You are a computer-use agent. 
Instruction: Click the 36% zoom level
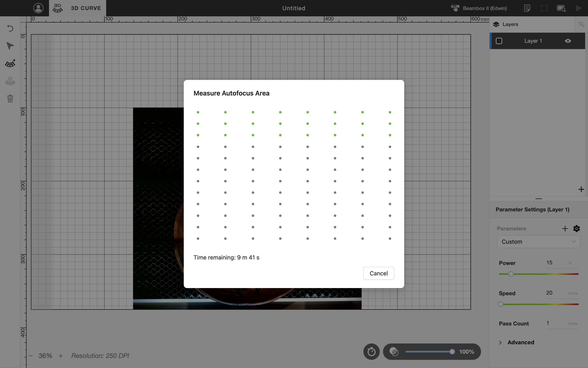point(46,356)
